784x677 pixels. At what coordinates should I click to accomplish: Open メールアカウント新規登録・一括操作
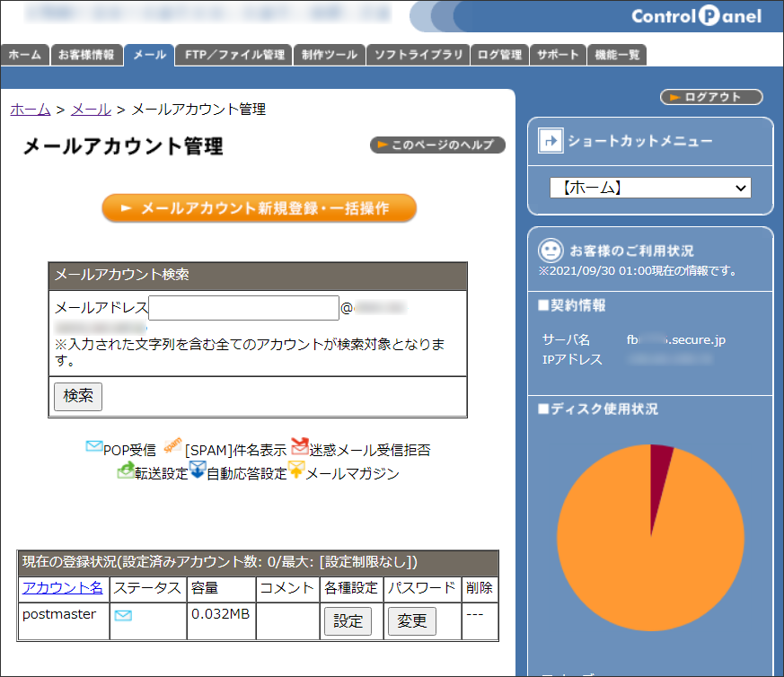259,207
